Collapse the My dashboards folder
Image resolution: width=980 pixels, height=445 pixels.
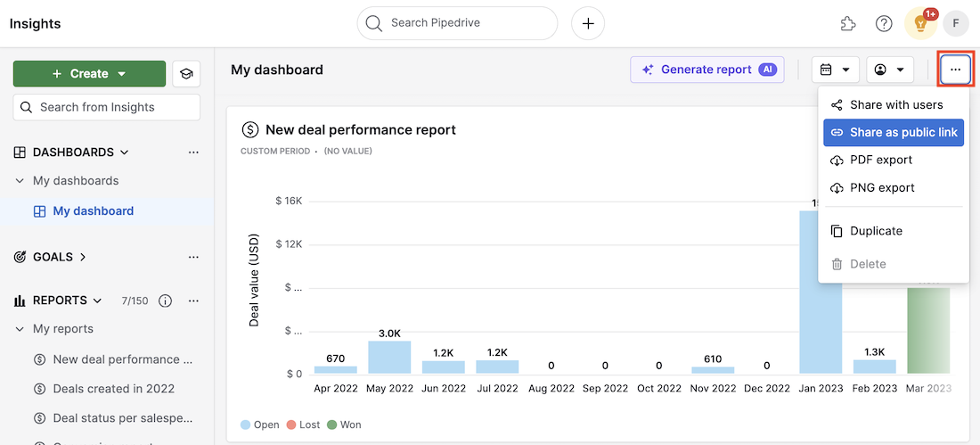pyautogui.click(x=20, y=181)
